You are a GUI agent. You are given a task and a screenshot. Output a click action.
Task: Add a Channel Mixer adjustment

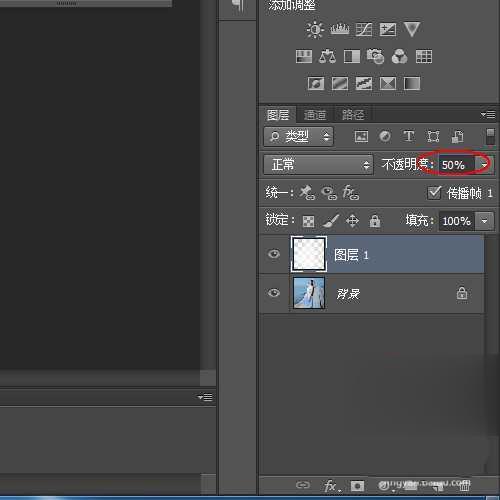(399, 56)
